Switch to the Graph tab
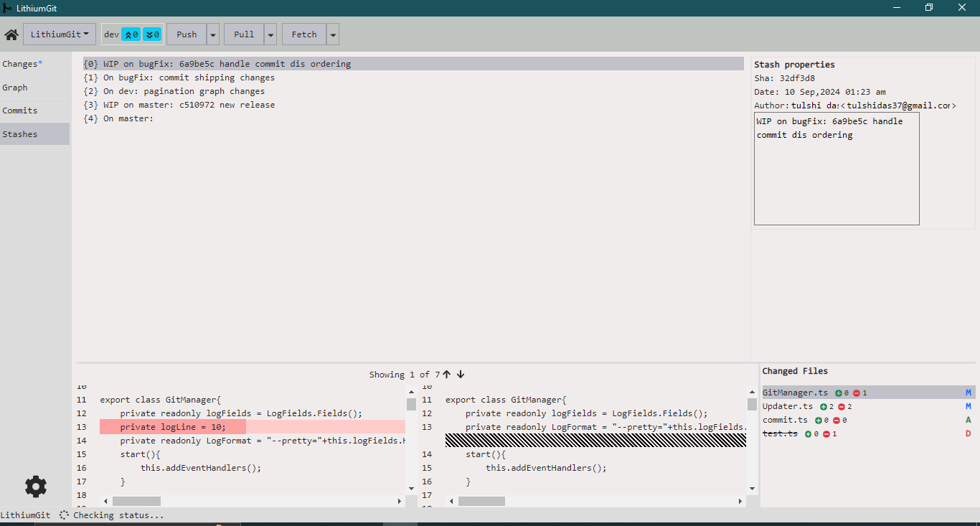This screenshot has height=526, width=980. coord(15,88)
